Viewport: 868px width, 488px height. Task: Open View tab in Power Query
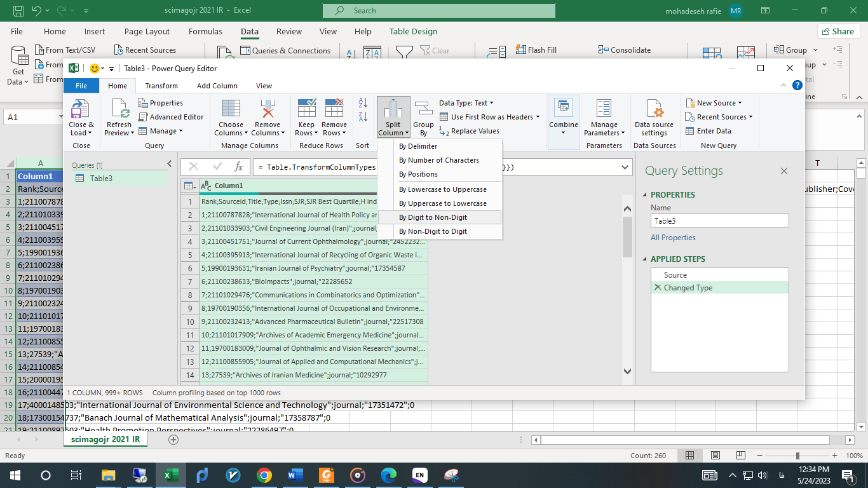(264, 86)
